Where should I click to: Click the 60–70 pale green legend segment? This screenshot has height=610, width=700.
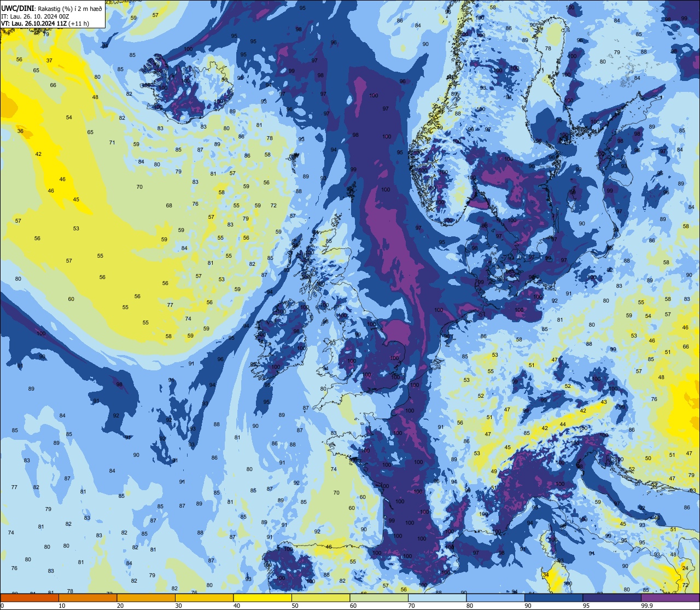point(379,598)
